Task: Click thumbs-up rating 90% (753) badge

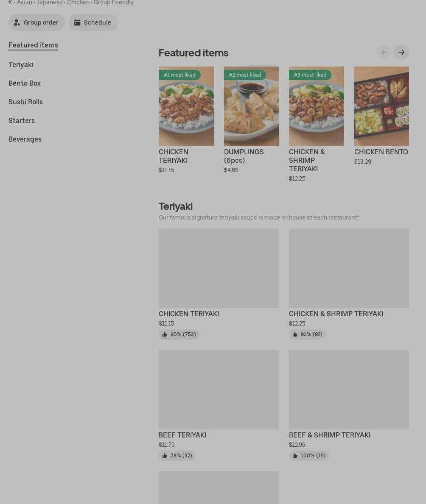Action: coord(179,334)
